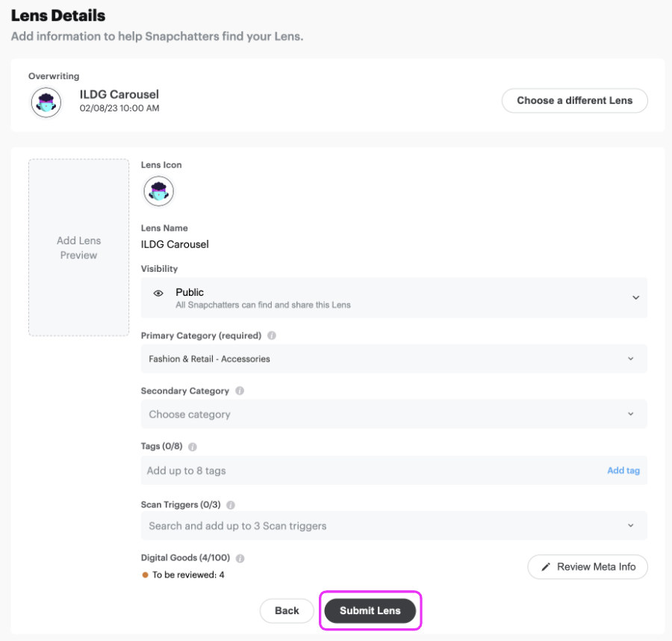
Task: Click the Lens Icon image
Action: click(158, 191)
